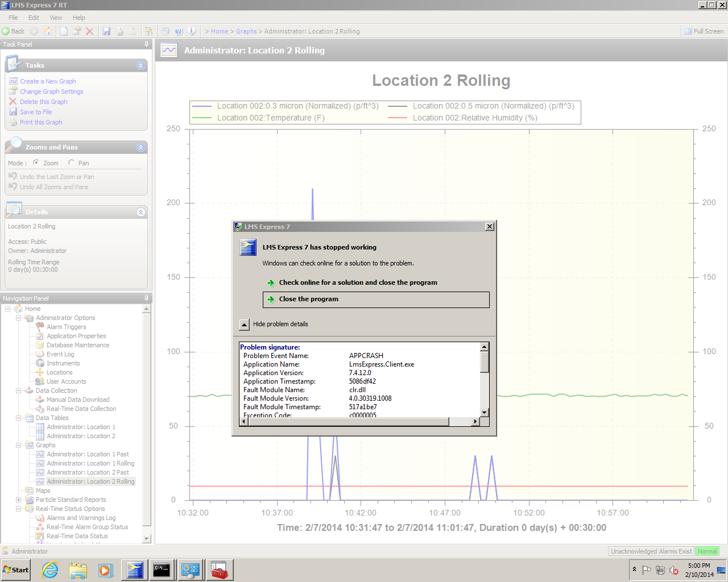The height and width of the screenshot is (582, 728).
Task: Click Print this Graph link
Action: (41, 122)
